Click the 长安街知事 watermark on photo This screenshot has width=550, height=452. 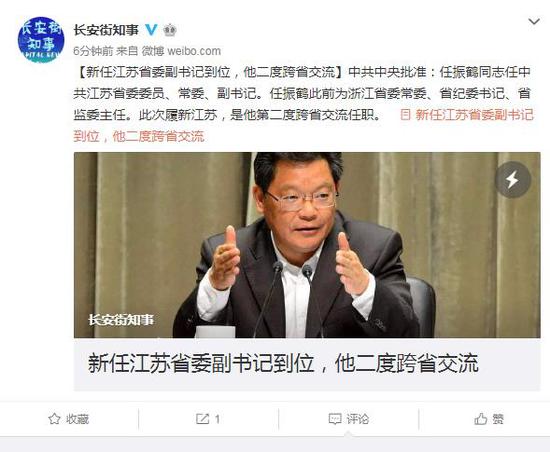(121, 319)
